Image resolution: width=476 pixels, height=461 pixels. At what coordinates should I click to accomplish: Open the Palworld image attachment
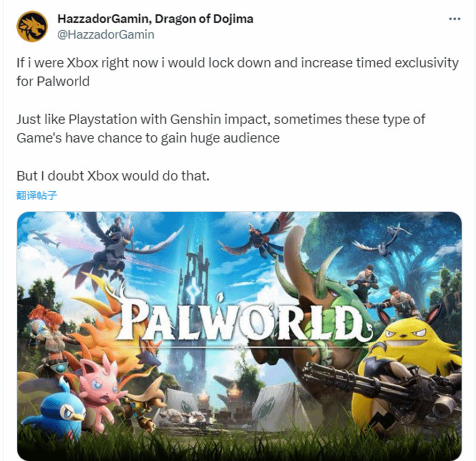tap(239, 336)
